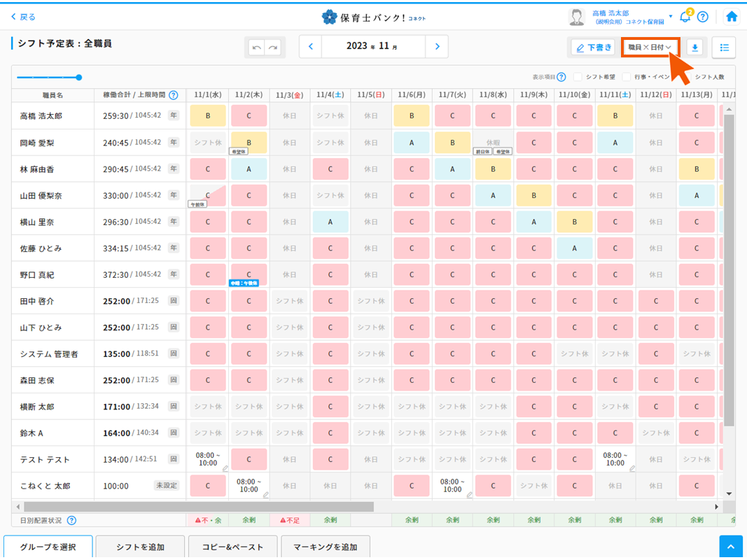The image size is (747, 560).
Task: Open help via top-right question mark
Action: coord(703,17)
